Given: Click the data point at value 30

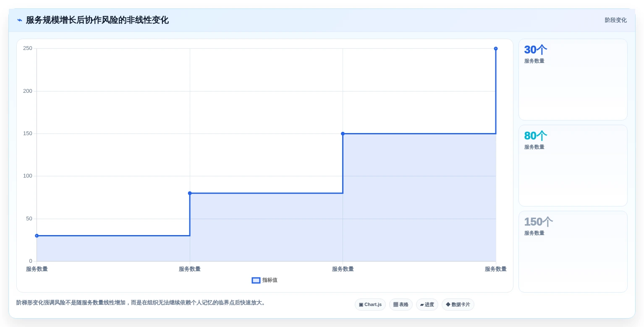Looking at the screenshot, I should click(x=37, y=236).
